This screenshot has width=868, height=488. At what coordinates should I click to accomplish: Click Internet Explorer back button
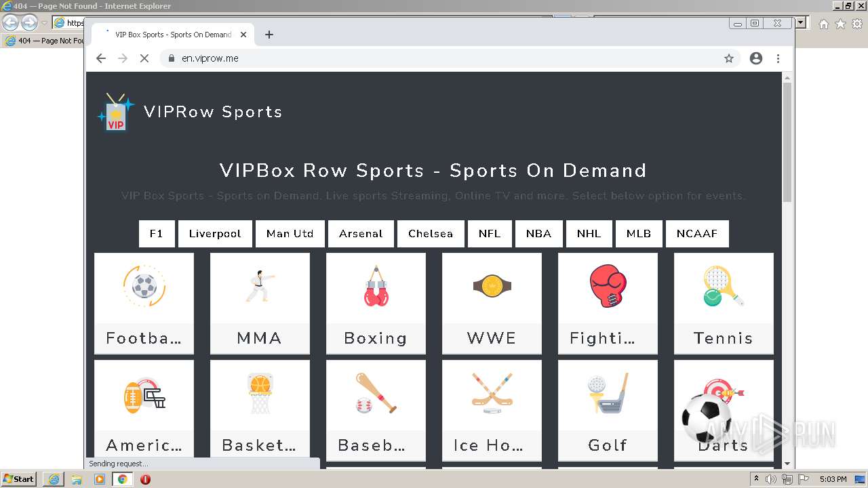(11, 23)
